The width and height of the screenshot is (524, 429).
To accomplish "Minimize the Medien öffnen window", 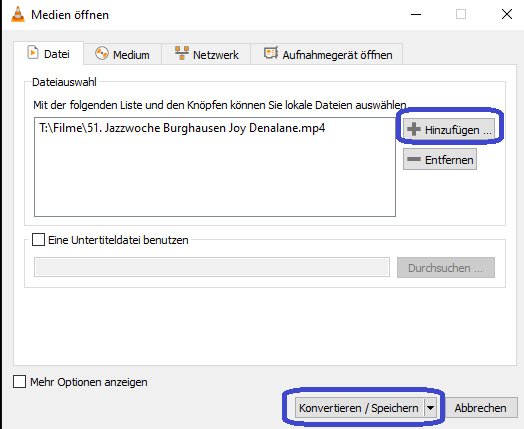I will tap(416, 14).
